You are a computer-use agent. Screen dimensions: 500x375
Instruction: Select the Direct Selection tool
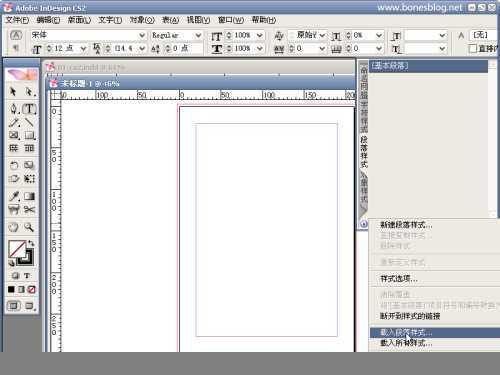pyautogui.click(x=29, y=91)
